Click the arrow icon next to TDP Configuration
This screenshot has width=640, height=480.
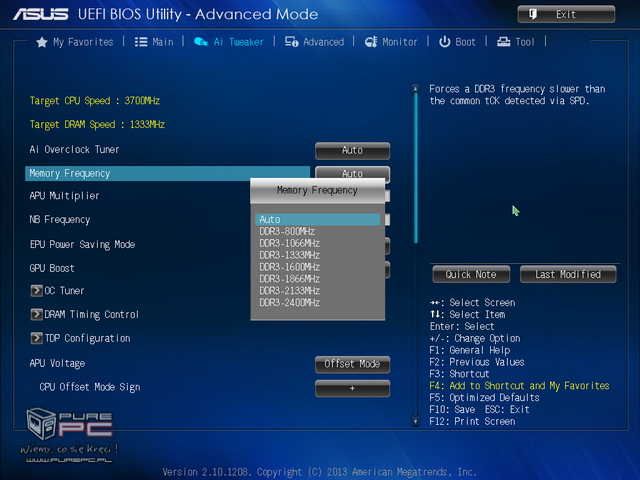pyautogui.click(x=36, y=338)
